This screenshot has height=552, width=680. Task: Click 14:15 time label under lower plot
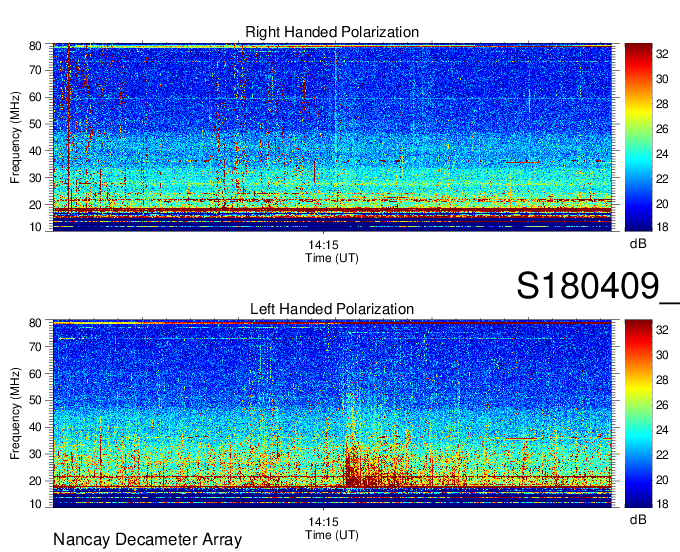coord(323,522)
